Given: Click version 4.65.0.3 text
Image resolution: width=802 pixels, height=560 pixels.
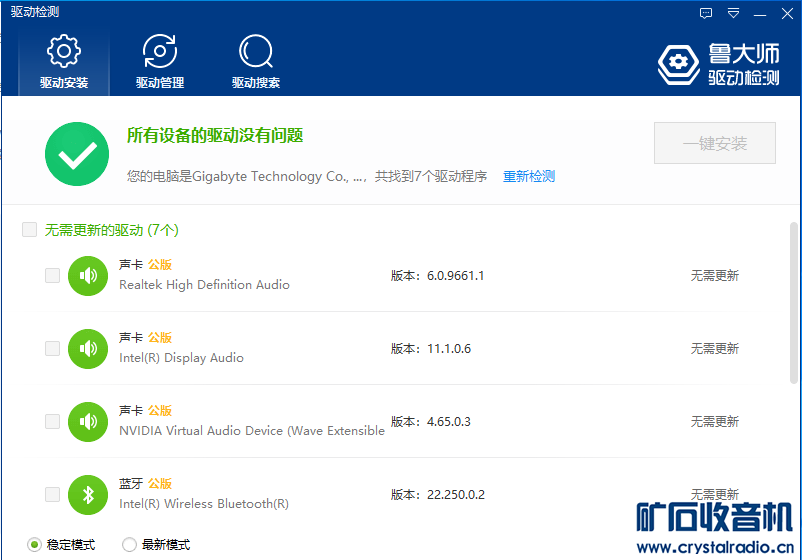Looking at the screenshot, I should click(x=449, y=421).
